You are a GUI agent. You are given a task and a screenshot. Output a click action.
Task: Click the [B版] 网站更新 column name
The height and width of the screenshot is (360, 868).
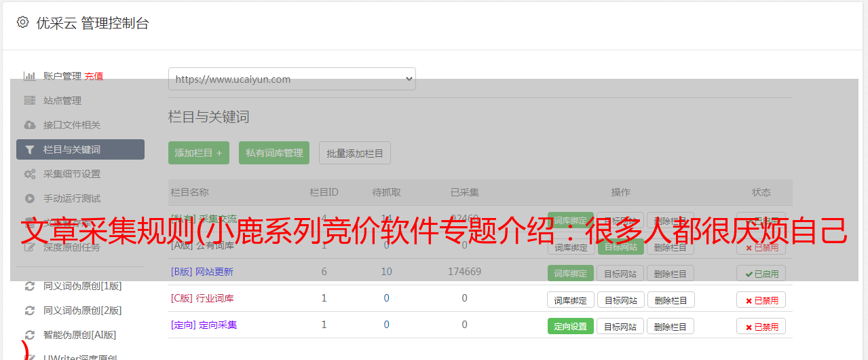click(202, 272)
